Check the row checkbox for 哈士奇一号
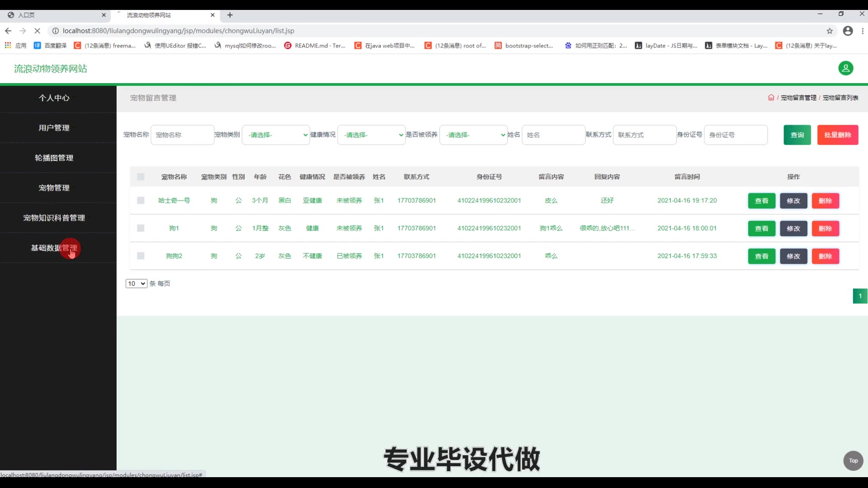 (141, 201)
